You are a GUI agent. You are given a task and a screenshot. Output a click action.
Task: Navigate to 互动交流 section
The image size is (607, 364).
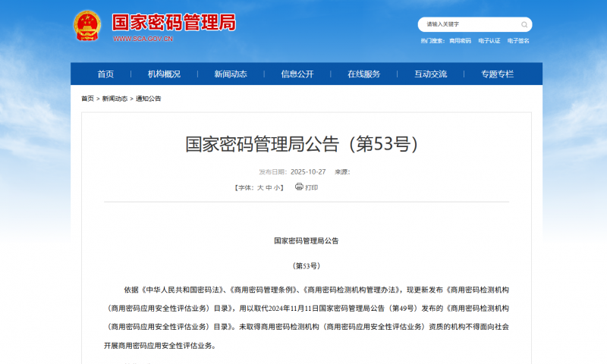[x=431, y=74]
